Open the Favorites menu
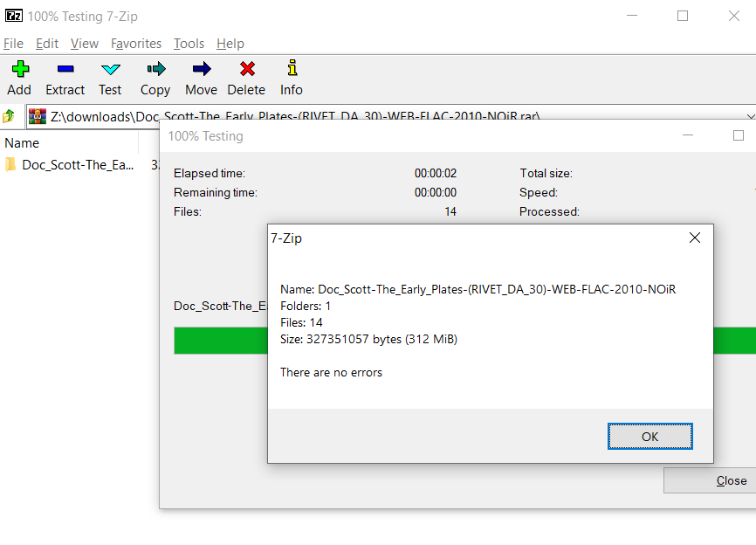756x545 pixels. pyautogui.click(x=136, y=44)
